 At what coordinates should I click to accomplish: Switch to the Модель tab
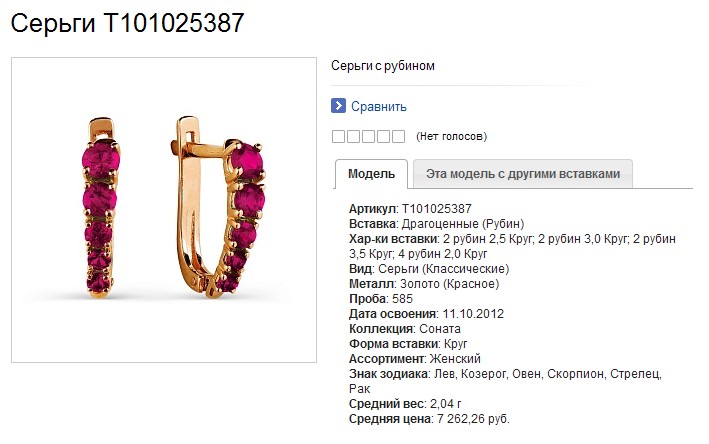pyautogui.click(x=371, y=174)
